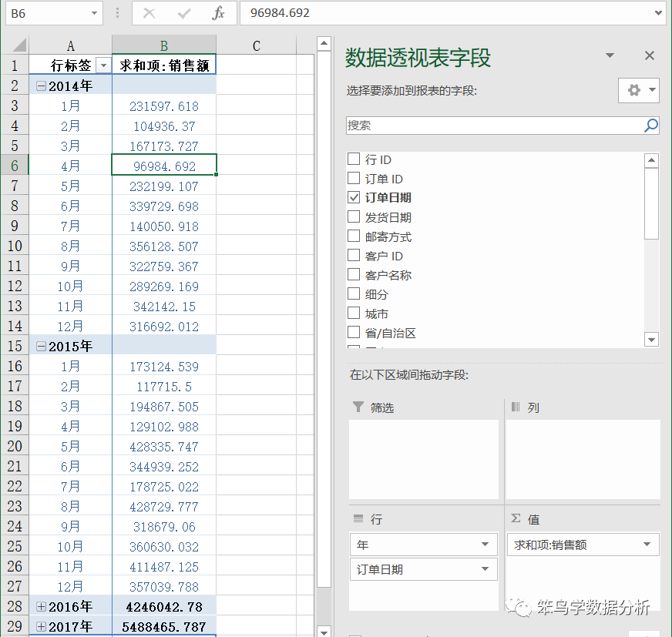Check the 客户 ID field checkbox

pyautogui.click(x=354, y=255)
